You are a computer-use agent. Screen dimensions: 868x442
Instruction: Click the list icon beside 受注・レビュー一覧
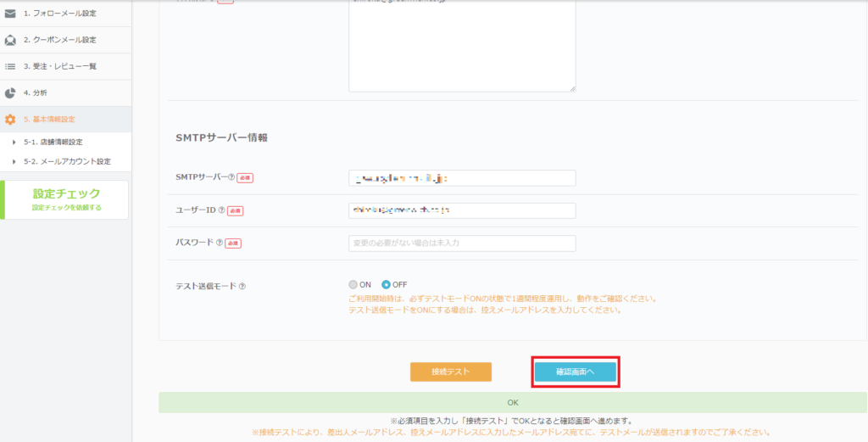(x=10, y=66)
